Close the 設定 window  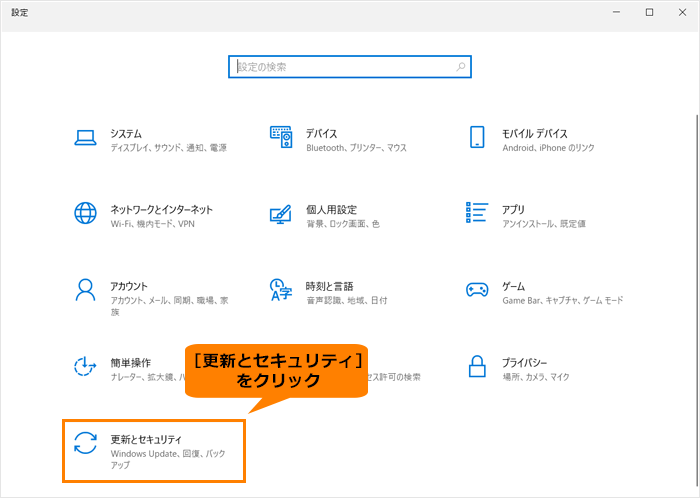683,12
